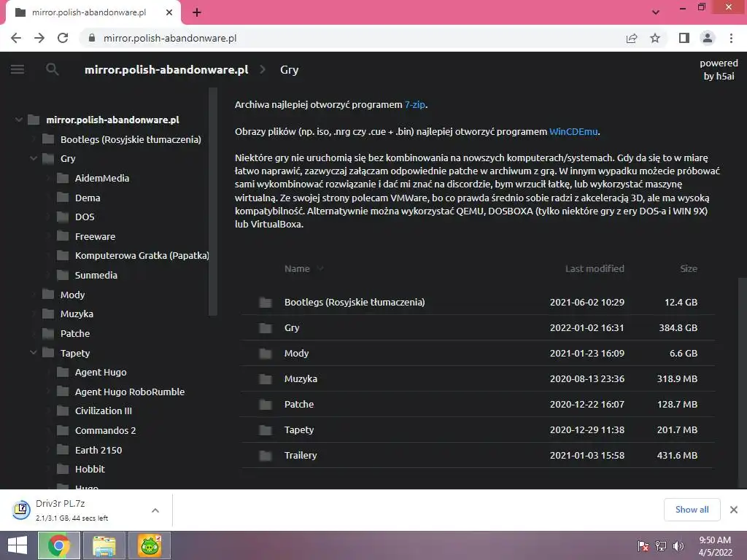Open the Chrome three-dot menu
The image size is (747, 560).
731,38
